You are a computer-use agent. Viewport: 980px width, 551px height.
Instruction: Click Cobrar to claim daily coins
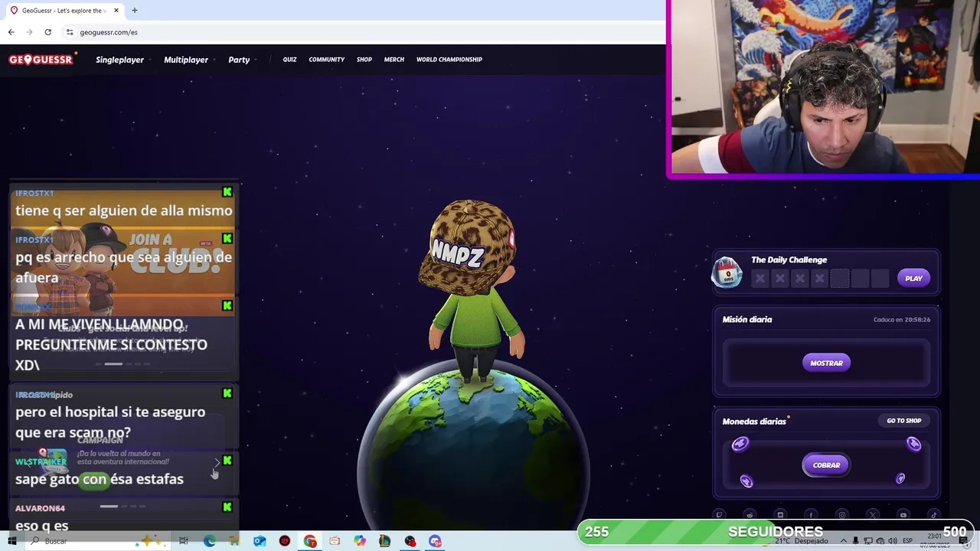click(x=826, y=465)
